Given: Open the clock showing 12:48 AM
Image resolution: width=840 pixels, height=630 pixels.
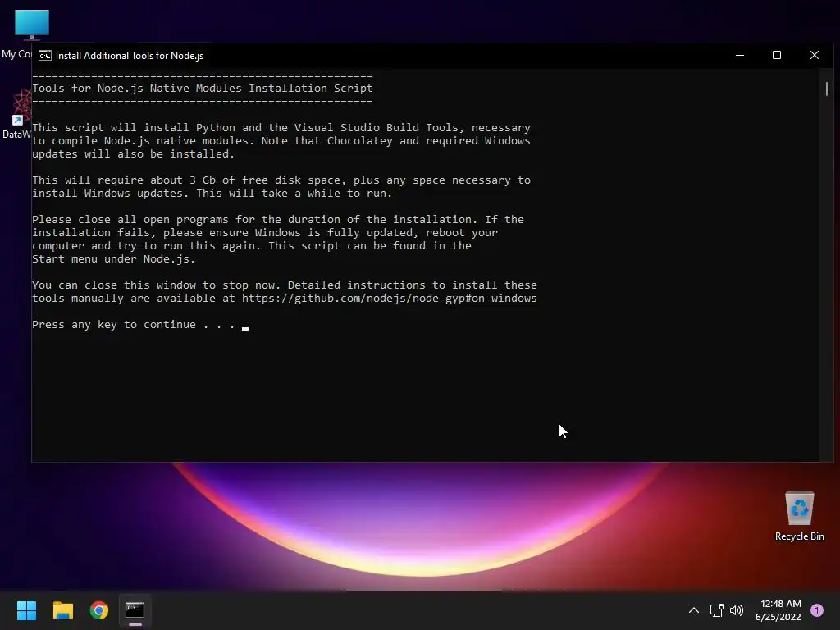Looking at the screenshot, I should (778, 610).
